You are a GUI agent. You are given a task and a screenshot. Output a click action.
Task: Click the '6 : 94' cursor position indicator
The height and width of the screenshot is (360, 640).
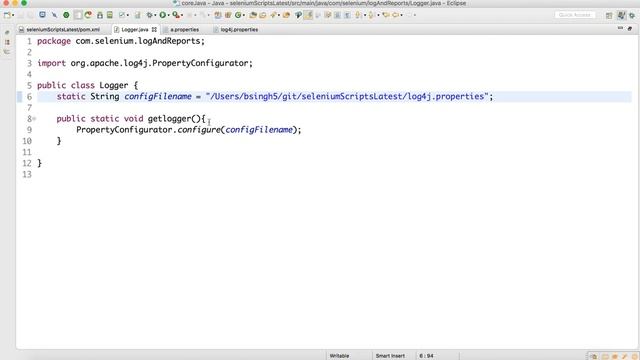click(x=426, y=356)
